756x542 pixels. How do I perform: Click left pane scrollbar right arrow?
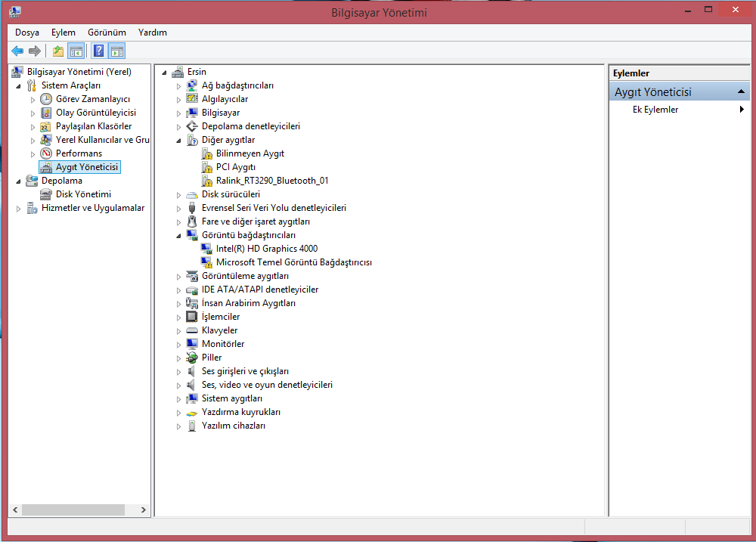[143, 509]
